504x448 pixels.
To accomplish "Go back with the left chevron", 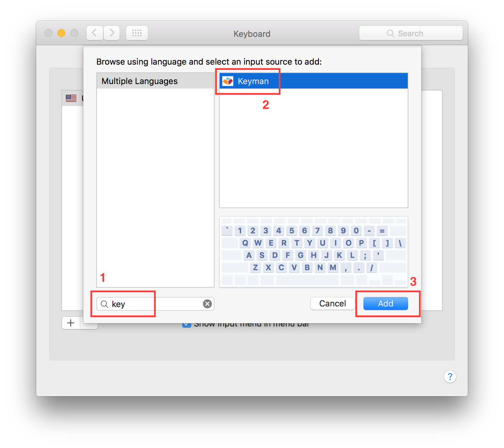I will [x=95, y=33].
